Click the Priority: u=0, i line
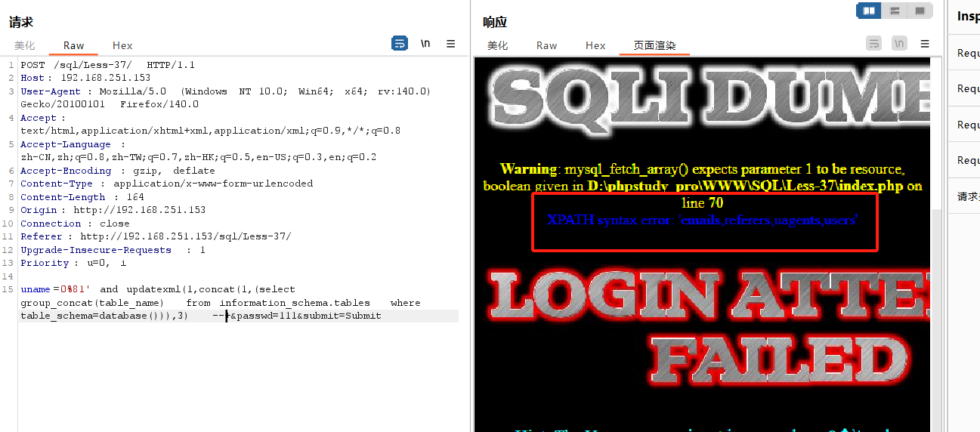The image size is (980, 432). 73,263
